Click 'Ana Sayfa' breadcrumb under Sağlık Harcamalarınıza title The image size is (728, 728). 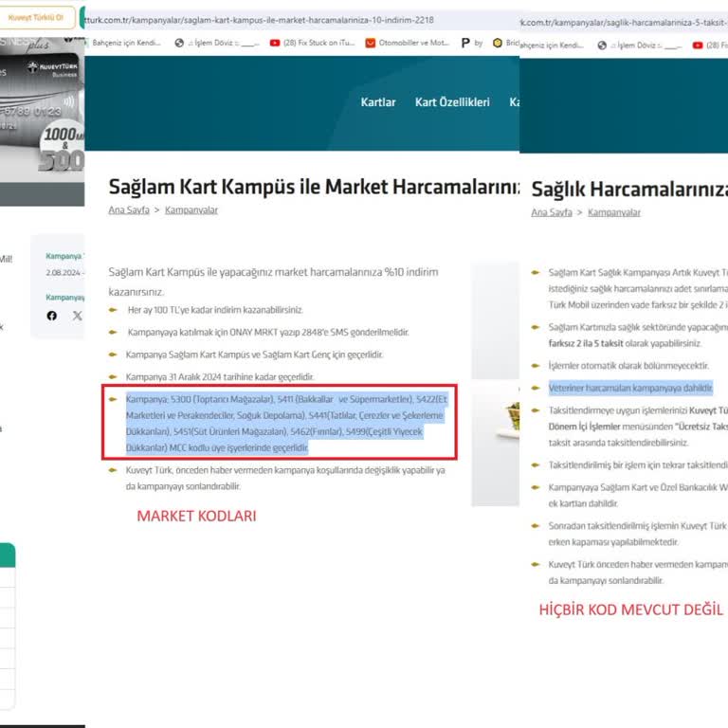pos(552,212)
